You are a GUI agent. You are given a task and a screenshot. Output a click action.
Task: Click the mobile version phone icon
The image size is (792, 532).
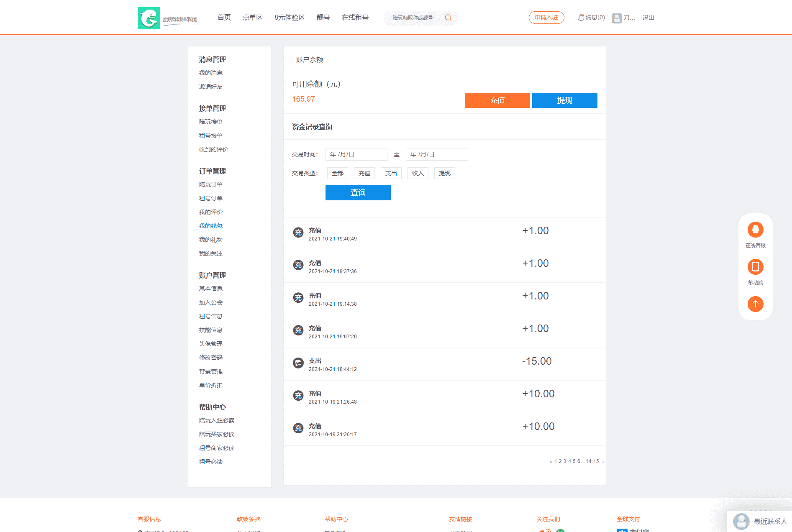[x=755, y=267]
